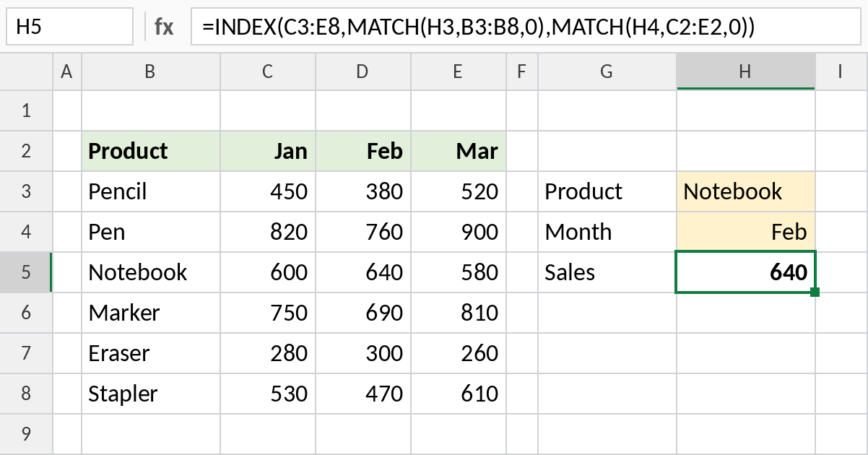Screen dimensions: 868x455
Task: Click the 'Month' label cell
Action: (x=607, y=232)
